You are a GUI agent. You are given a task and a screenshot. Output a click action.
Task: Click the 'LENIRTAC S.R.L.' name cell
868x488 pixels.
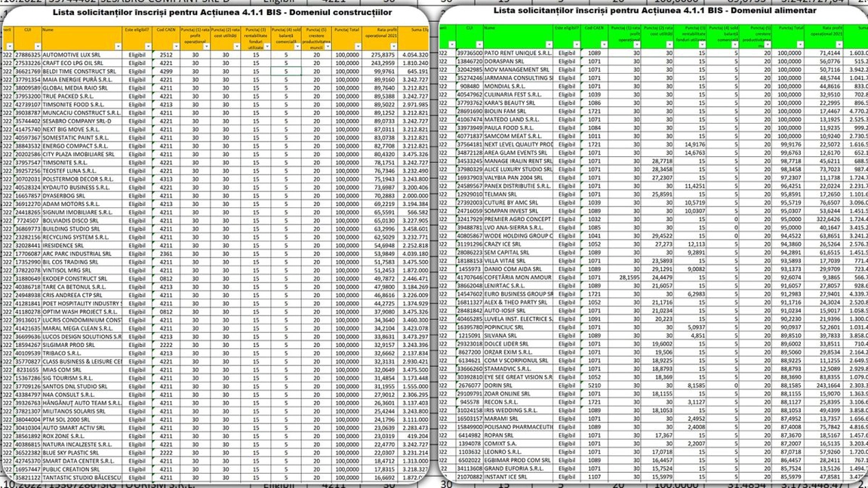coord(518,286)
